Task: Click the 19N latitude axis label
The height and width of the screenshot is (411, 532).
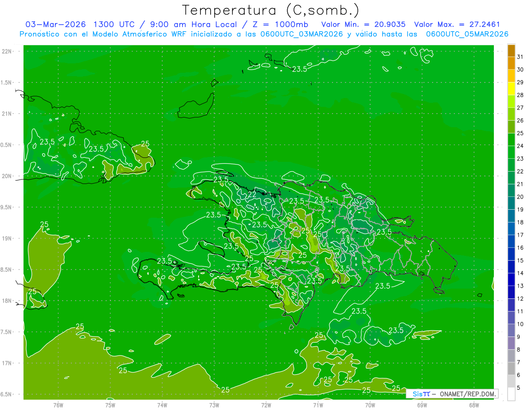Action: click(x=7, y=239)
